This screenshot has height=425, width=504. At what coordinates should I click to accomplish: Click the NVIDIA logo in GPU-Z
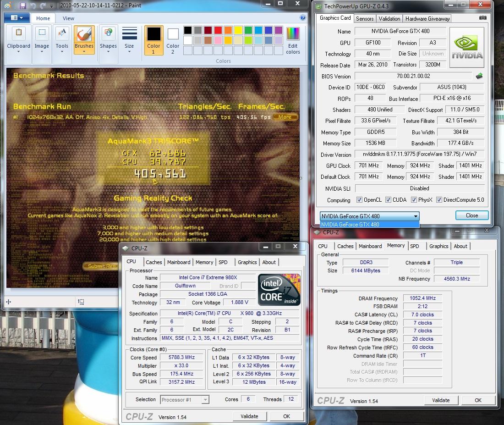467,47
